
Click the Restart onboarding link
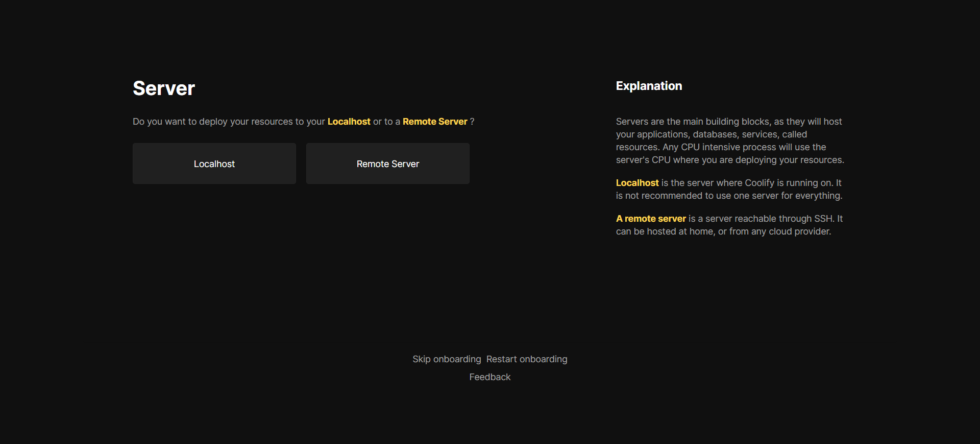pos(527,359)
